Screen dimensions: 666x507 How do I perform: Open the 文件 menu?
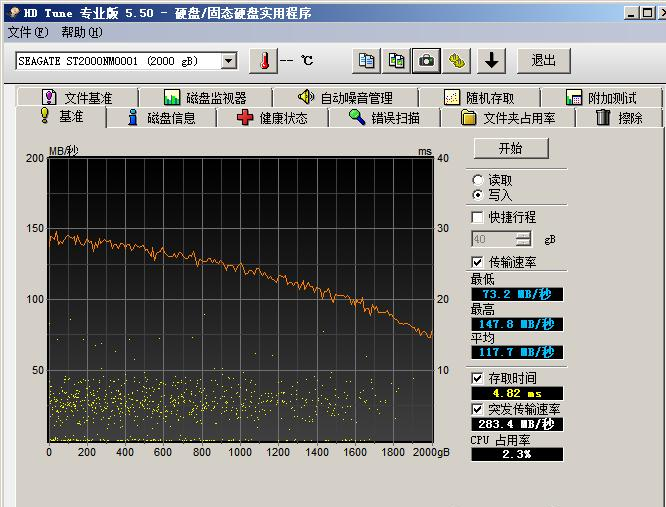point(27,32)
